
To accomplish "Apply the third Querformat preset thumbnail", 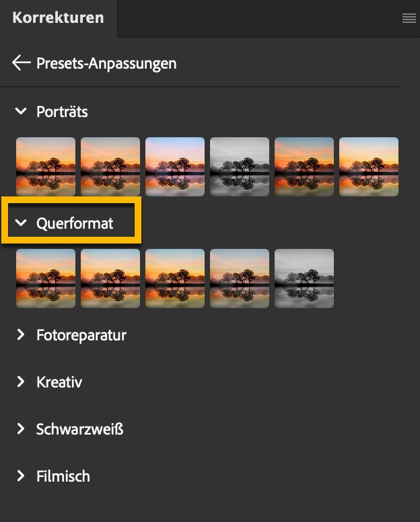I will click(x=175, y=278).
